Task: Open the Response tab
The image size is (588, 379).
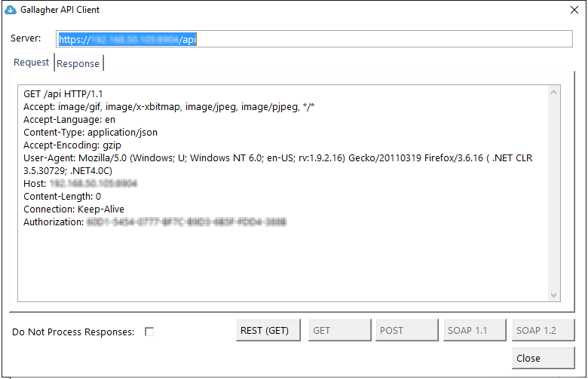Action: (x=78, y=64)
